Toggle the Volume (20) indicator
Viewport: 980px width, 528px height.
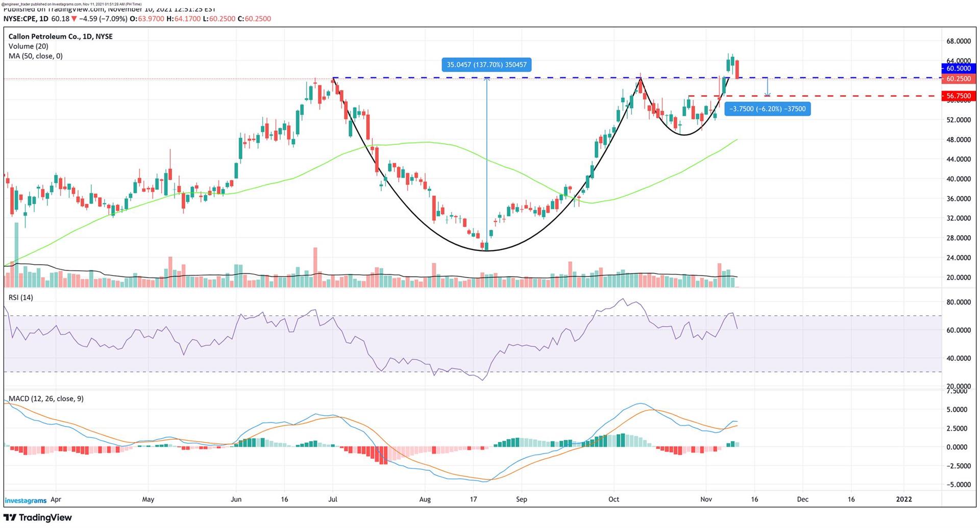29,46
